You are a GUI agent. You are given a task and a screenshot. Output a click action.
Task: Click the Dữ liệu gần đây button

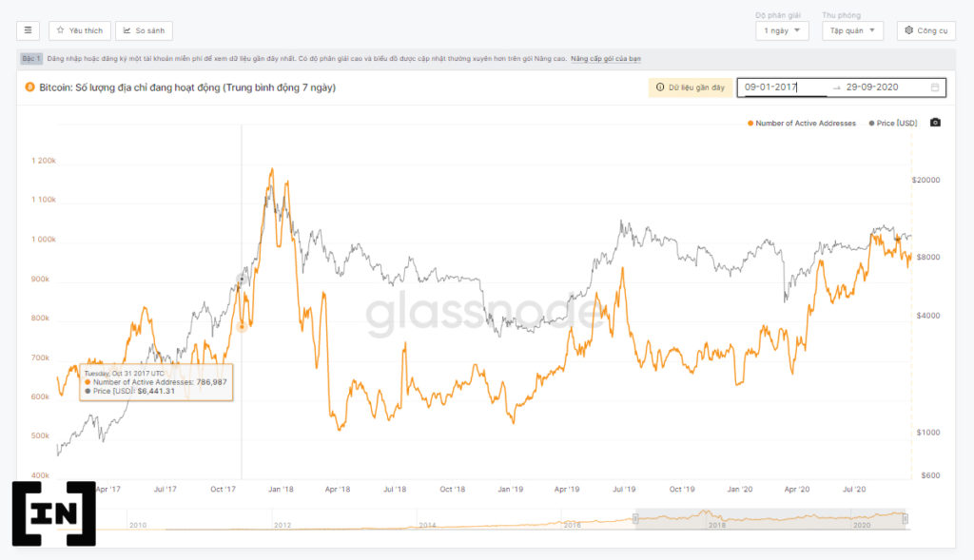[691, 87]
